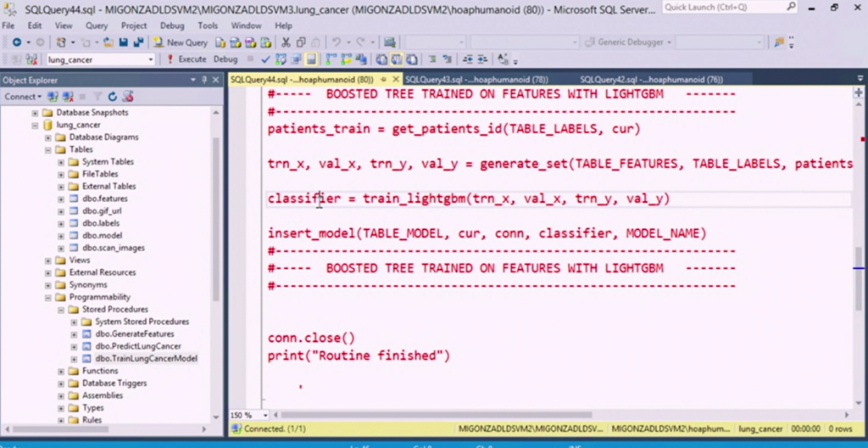
Task: Click the Execute button
Action: pyautogui.click(x=186, y=59)
